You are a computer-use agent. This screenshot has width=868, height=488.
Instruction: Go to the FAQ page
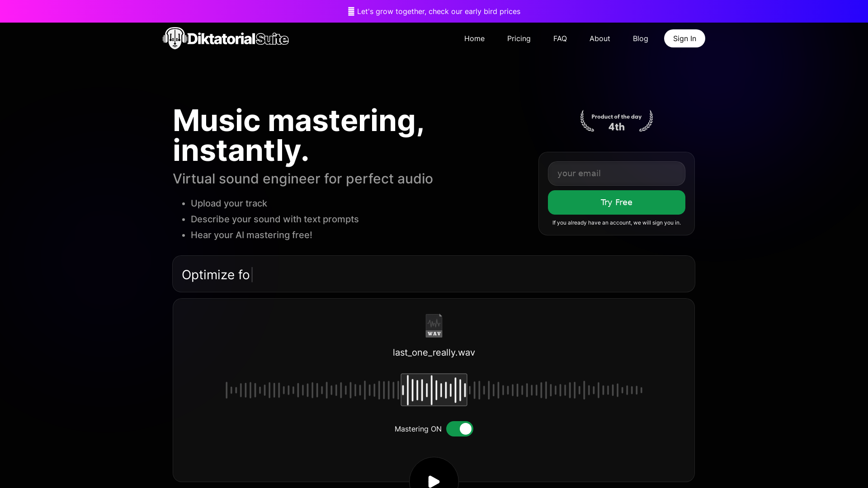tap(560, 38)
